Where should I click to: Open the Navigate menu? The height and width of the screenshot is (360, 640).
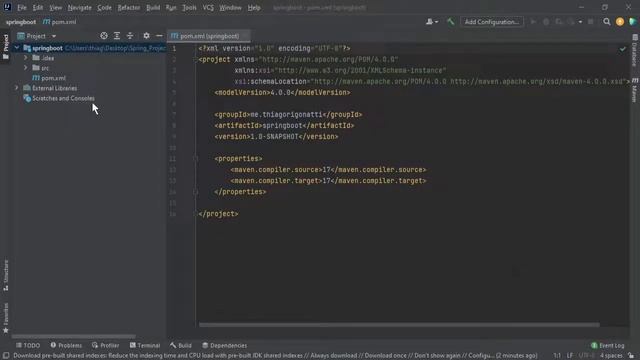pyautogui.click(x=80, y=8)
